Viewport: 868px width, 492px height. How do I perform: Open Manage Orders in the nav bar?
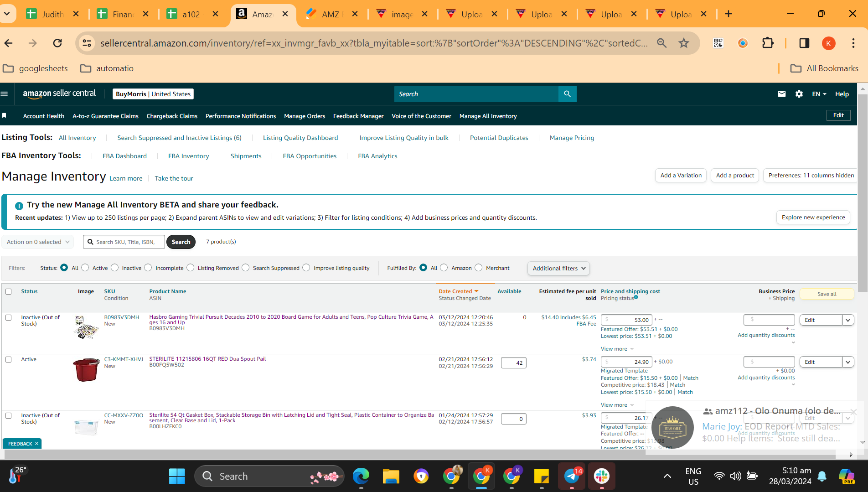pyautogui.click(x=305, y=116)
